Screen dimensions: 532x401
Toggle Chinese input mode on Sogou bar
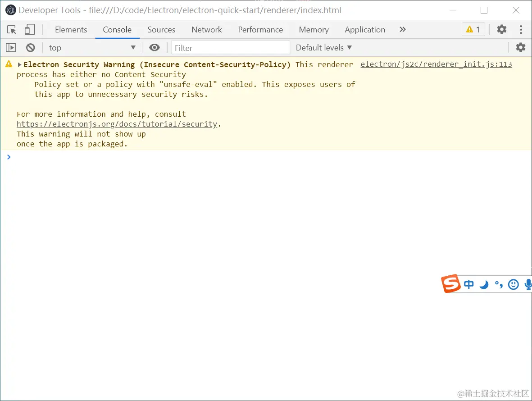coord(468,284)
